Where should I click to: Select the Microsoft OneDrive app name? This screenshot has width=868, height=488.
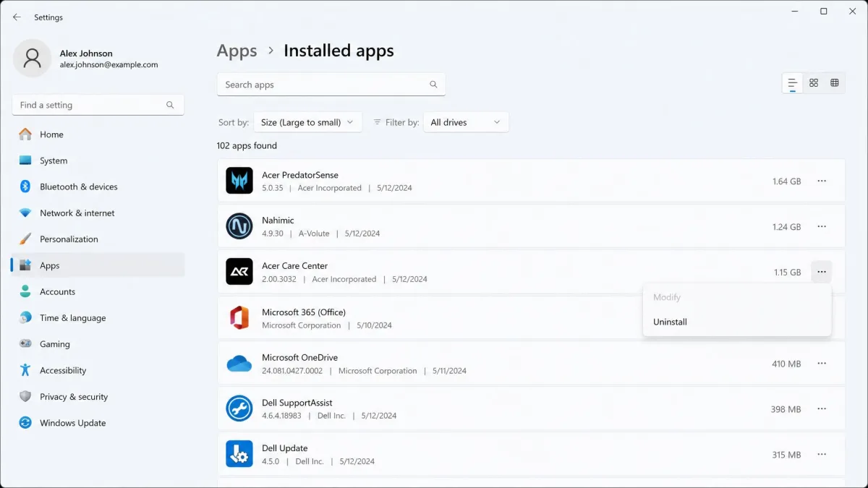tap(299, 357)
